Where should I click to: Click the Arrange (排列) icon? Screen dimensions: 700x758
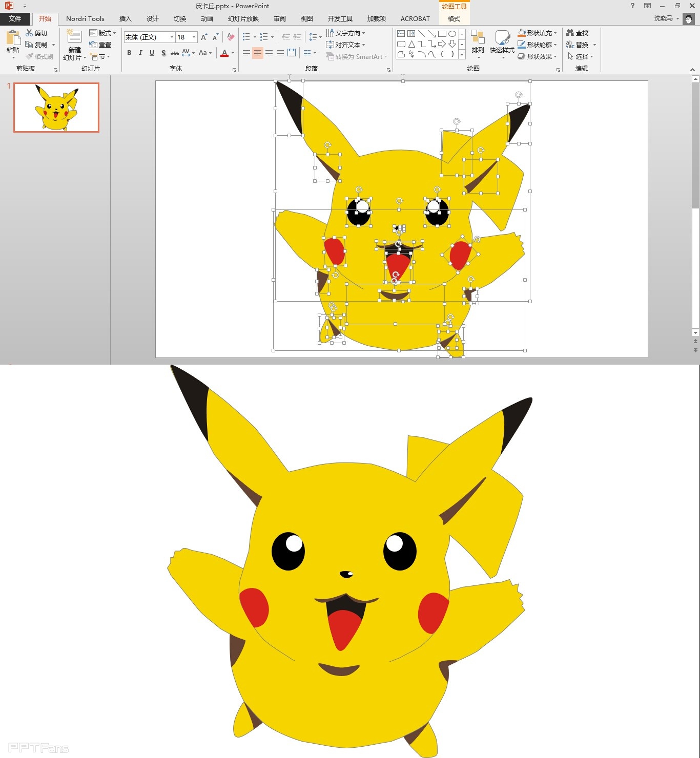478,38
